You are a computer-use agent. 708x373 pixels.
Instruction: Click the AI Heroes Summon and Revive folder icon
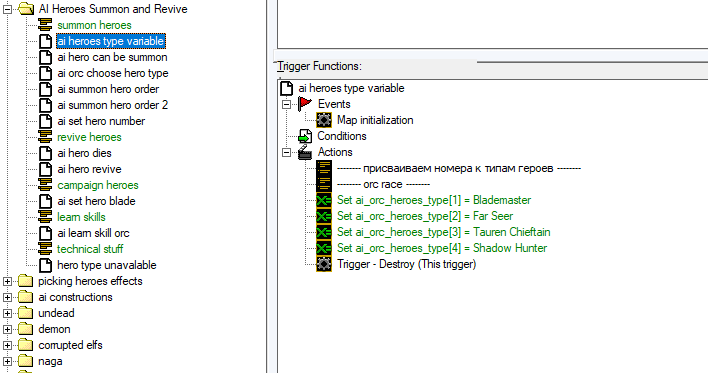(x=26, y=9)
